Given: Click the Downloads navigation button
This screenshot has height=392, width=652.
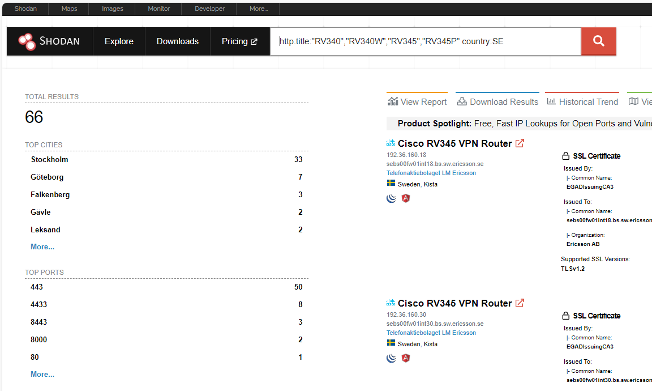Looking at the screenshot, I should point(178,41).
